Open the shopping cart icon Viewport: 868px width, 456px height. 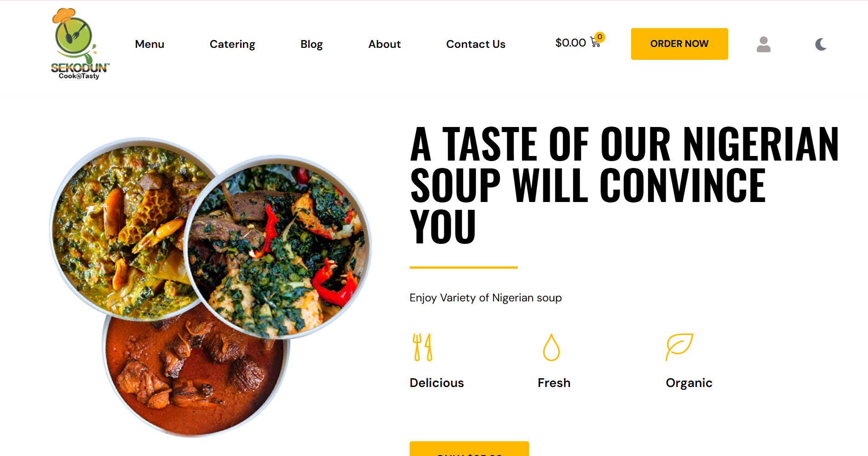[595, 43]
